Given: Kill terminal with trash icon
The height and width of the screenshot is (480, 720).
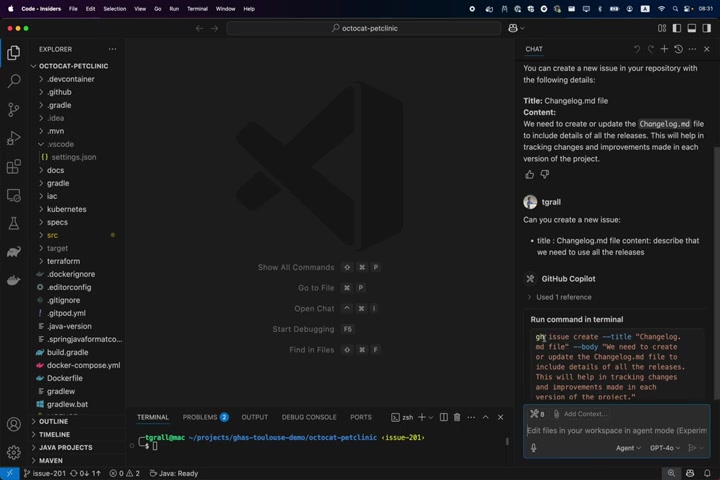Looking at the screenshot, I should point(457,417).
